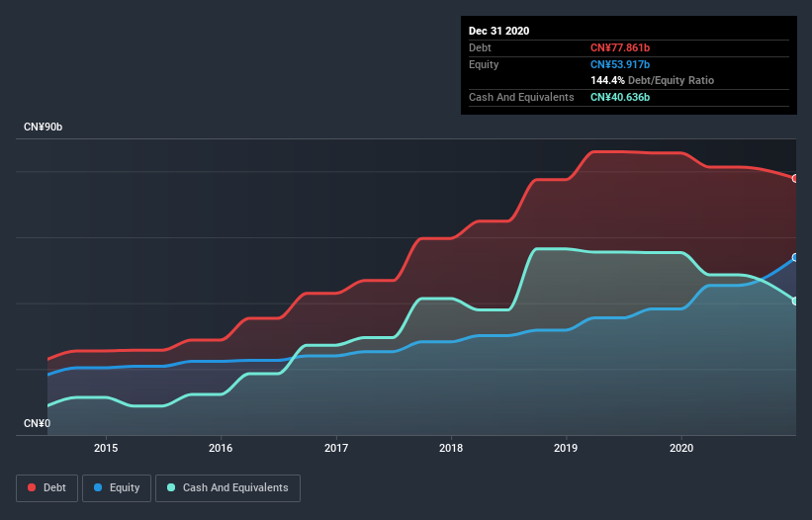Click the Debt value CN¥77.861b
The width and height of the screenshot is (812, 520).
(620, 48)
